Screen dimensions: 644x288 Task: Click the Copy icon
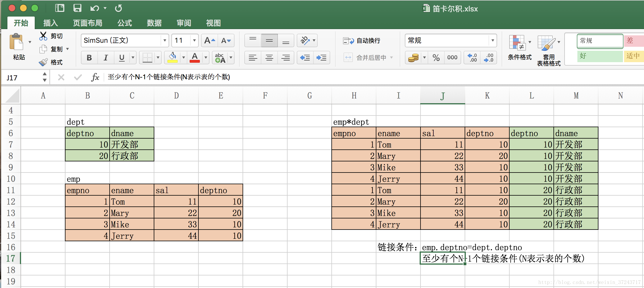tap(43, 49)
